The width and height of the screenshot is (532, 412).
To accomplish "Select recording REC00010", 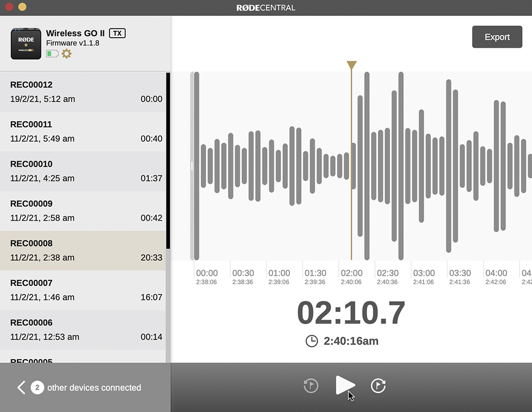I will [x=83, y=171].
